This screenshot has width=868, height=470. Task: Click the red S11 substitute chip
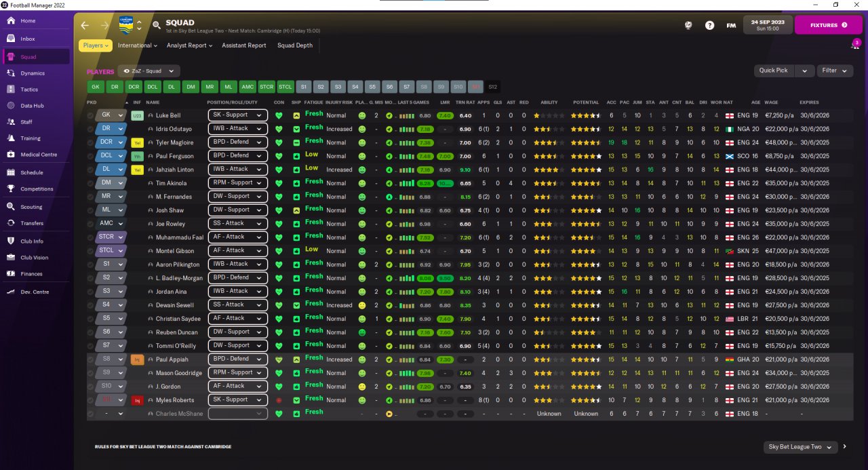[475, 87]
